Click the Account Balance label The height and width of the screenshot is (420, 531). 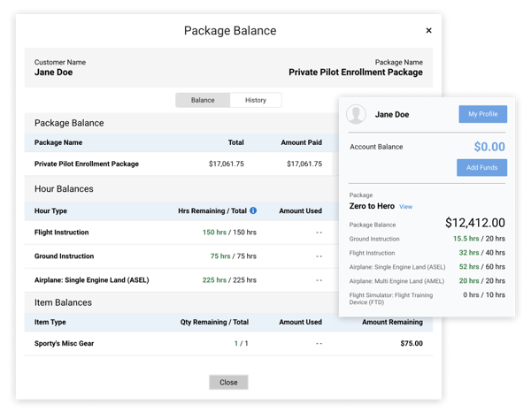point(376,147)
